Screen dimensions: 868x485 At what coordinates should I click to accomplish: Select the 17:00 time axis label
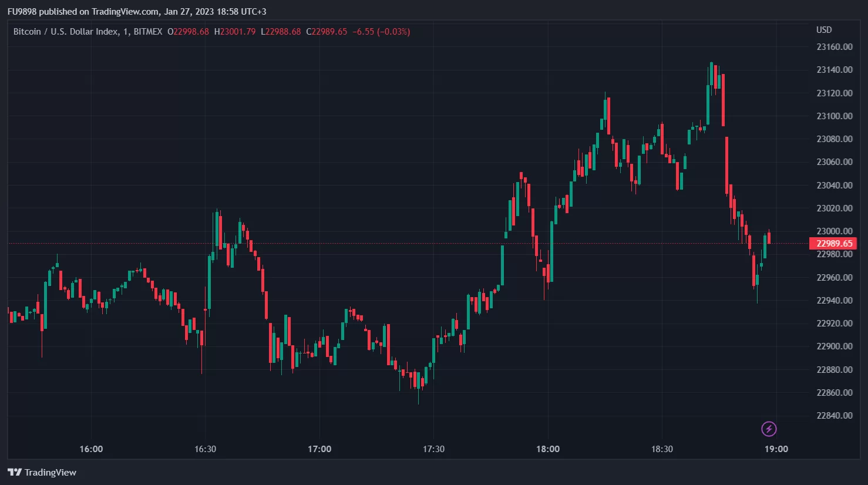click(x=319, y=449)
